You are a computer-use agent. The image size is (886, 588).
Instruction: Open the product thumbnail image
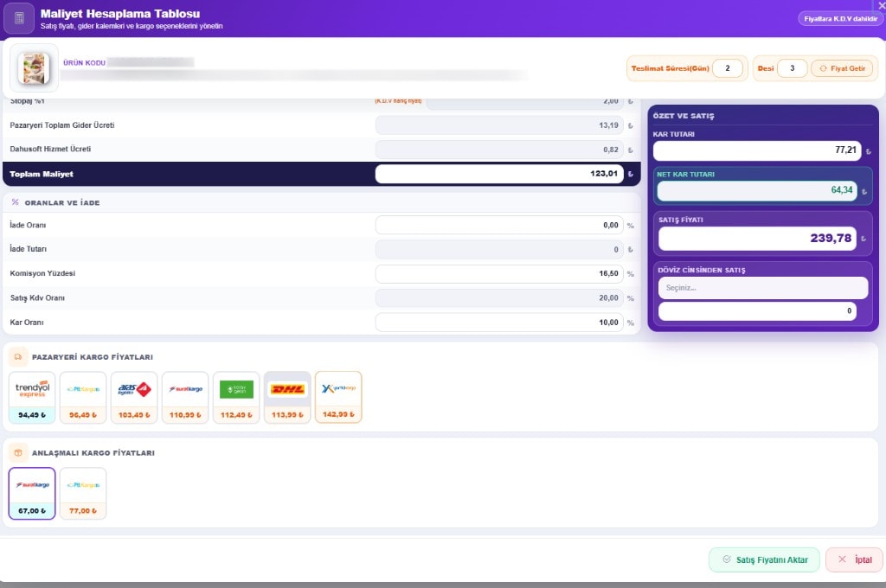click(x=34, y=67)
